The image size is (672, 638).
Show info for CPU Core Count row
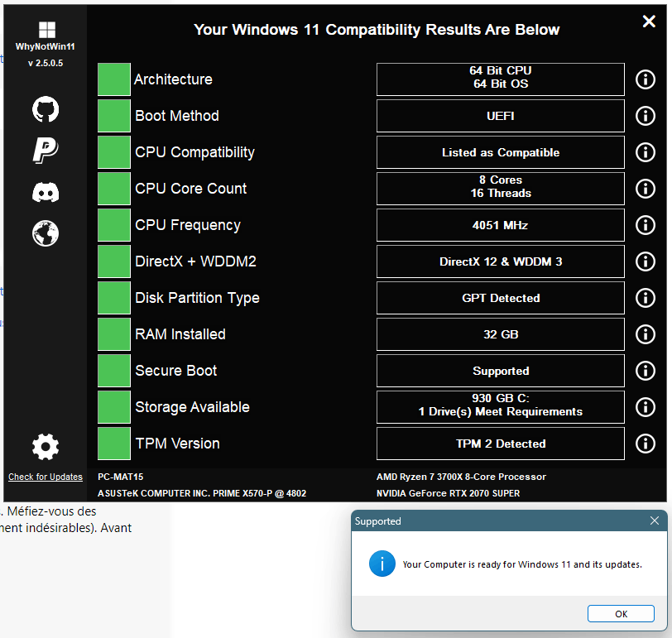tap(645, 189)
